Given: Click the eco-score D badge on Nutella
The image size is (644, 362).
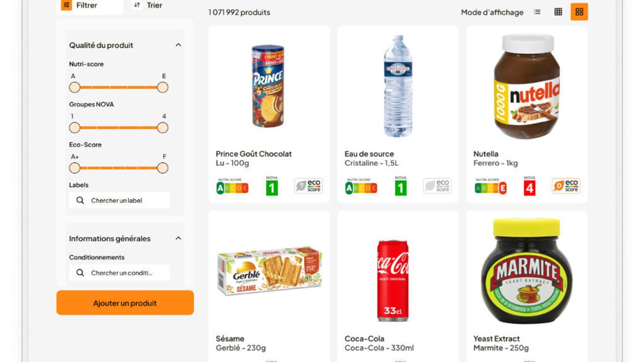Looking at the screenshot, I should click(x=566, y=186).
